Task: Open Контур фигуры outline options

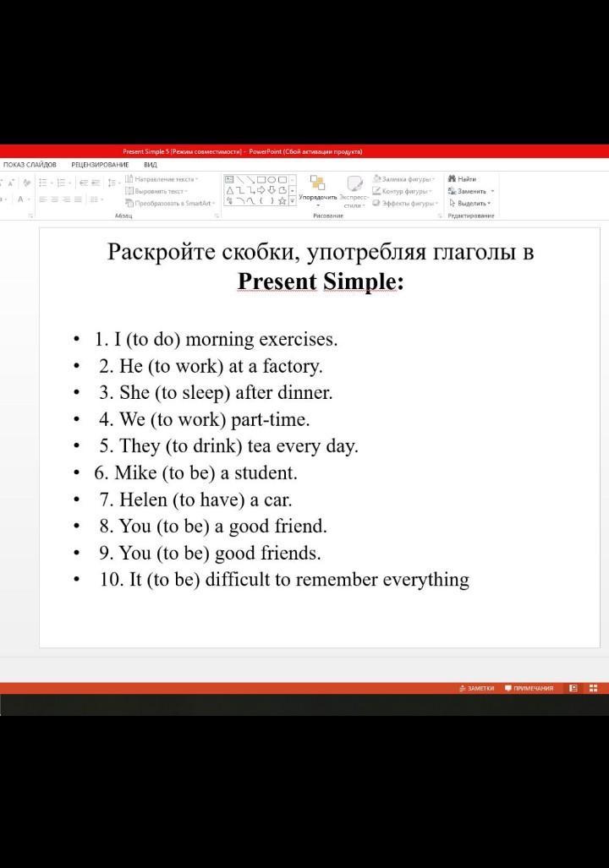Action: pyautogui.click(x=402, y=191)
